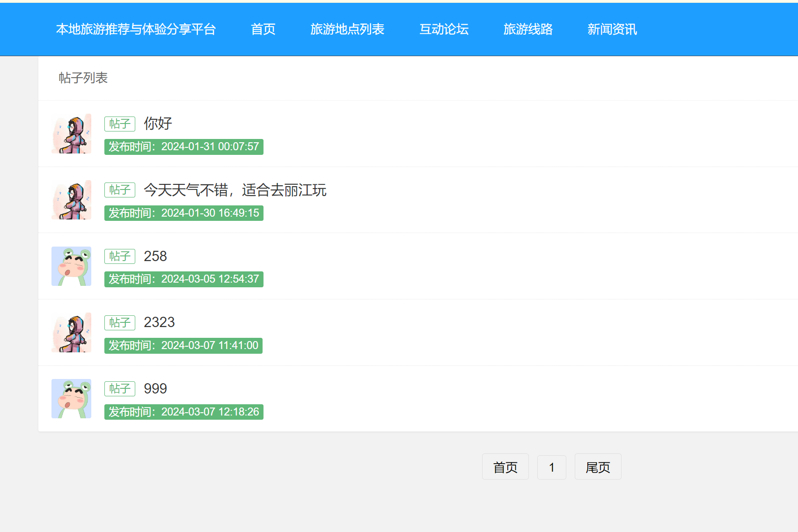Open the post '今天天气不错，适合去丽江玩'
The height and width of the screenshot is (532, 798).
(x=235, y=190)
